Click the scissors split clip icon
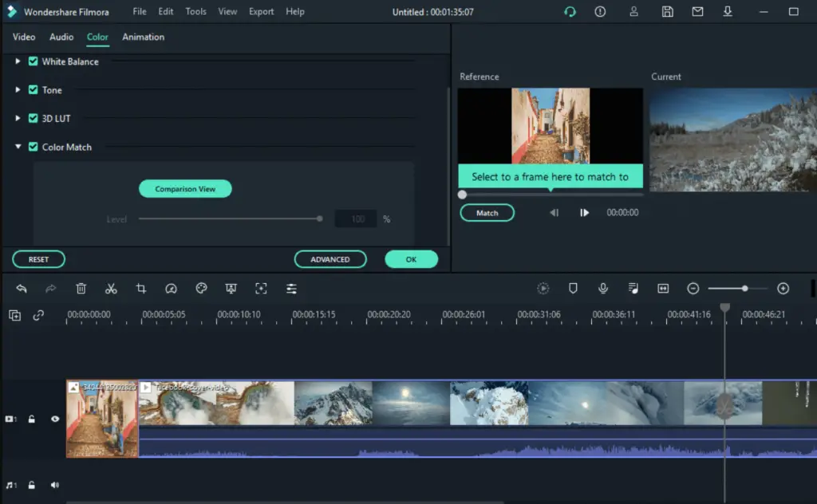 tap(111, 289)
